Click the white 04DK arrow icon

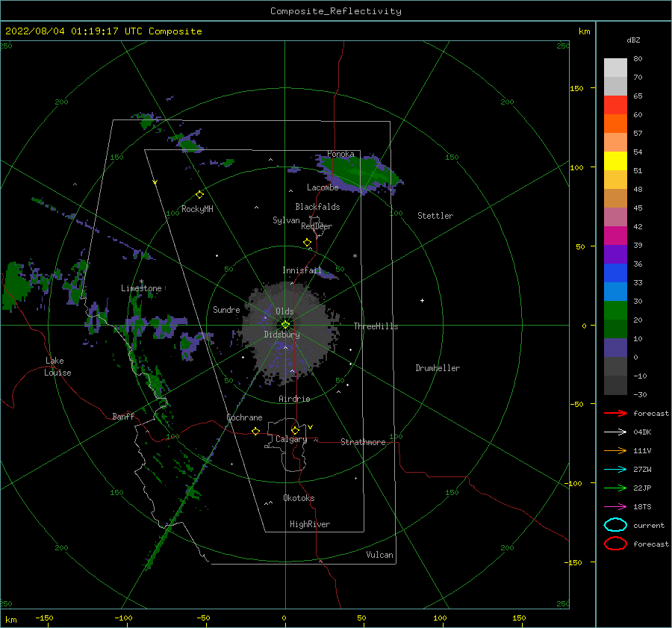(615, 432)
